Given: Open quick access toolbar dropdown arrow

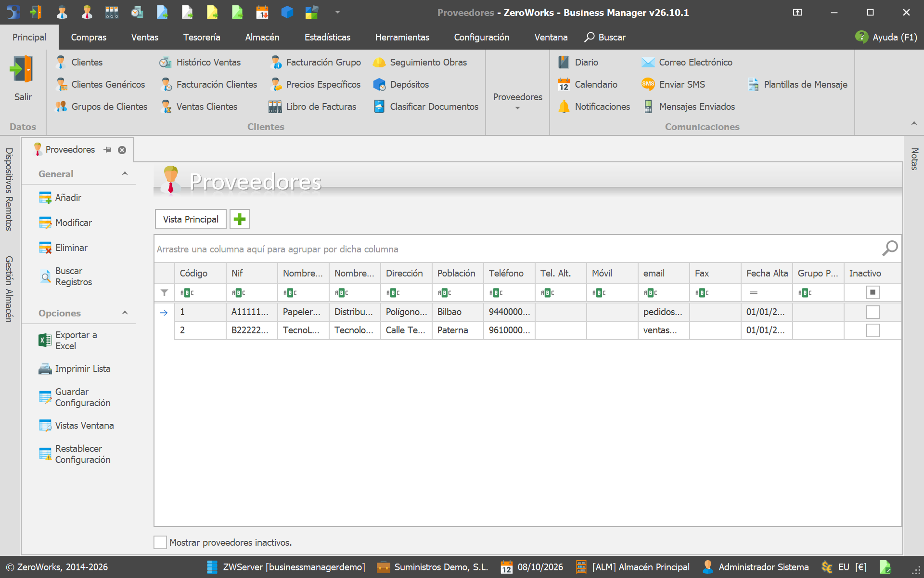Looking at the screenshot, I should click(337, 13).
